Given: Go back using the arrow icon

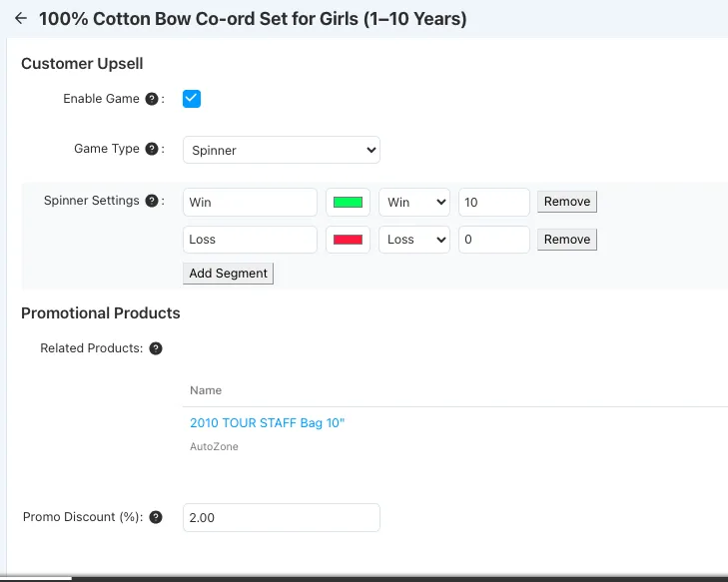Looking at the screenshot, I should pos(20,19).
